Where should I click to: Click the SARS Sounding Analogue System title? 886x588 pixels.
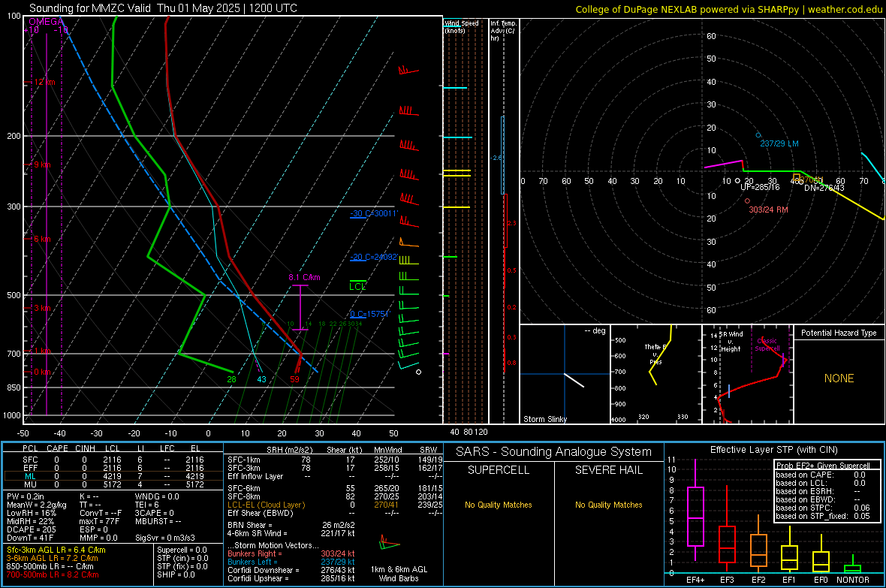tap(554, 452)
